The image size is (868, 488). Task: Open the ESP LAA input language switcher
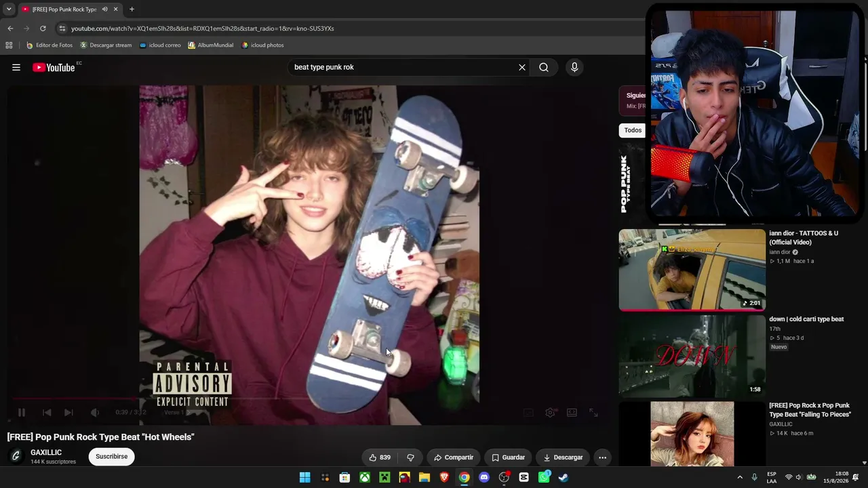[x=772, y=477]
